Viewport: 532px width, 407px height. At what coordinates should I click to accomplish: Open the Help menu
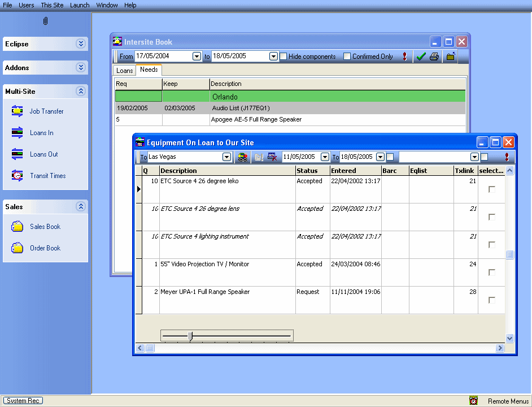tap(130, 5)
